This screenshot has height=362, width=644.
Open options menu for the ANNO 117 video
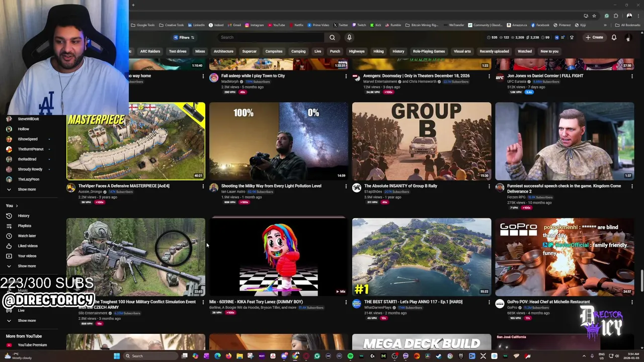(x=489, y=302)
